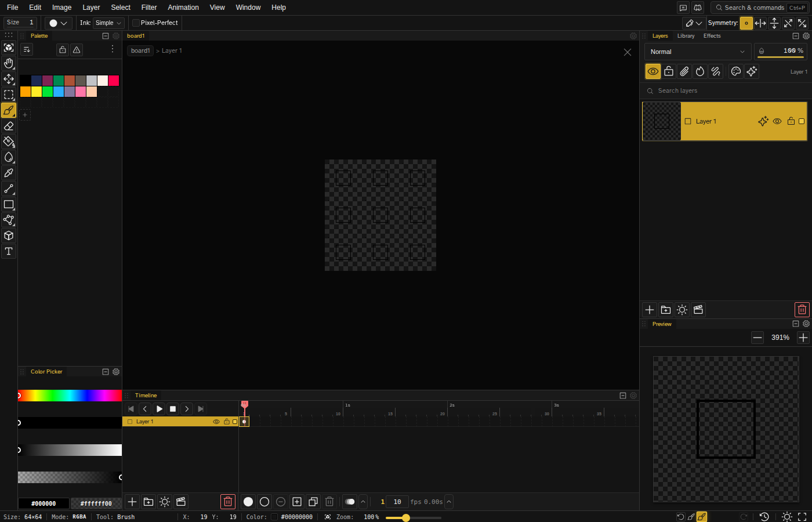812x522 pixels.
Task: Click the paperclip clipping icon in Layers
Action: coord(684,71)
